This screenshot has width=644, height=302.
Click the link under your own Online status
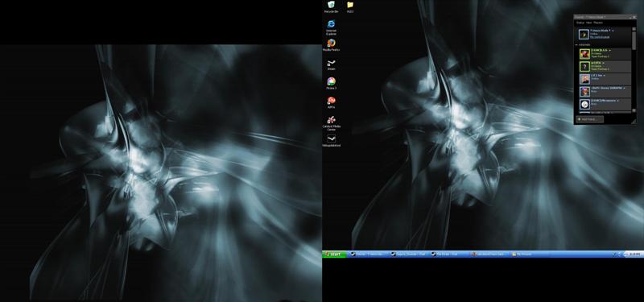pos(600,37)
